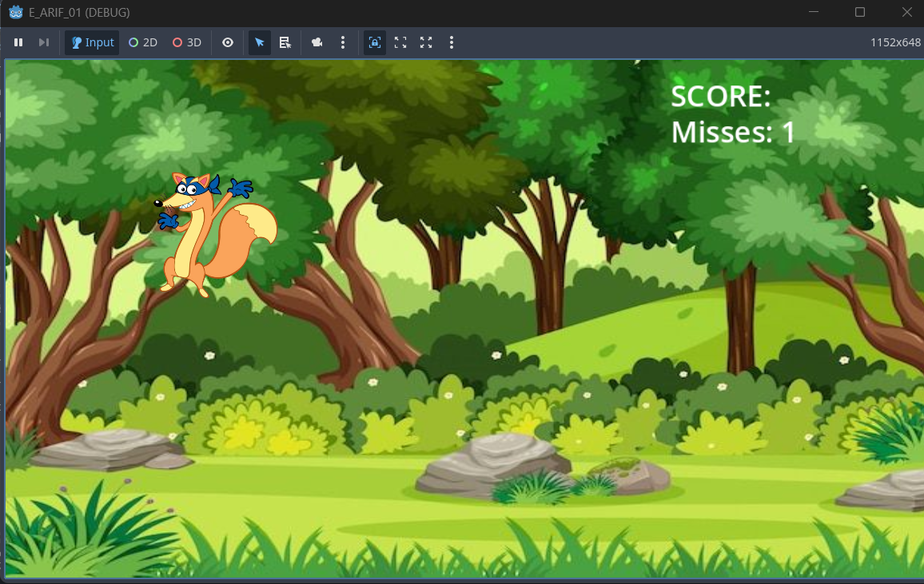
Task: Close the game debug window
Action: 906,12
